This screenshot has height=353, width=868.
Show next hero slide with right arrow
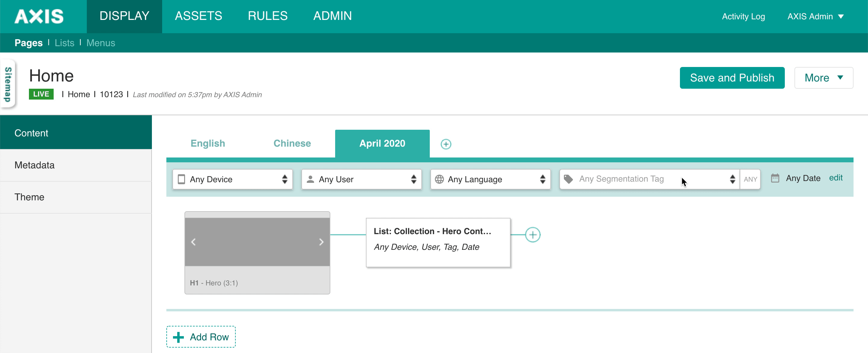tap(321, 242)
